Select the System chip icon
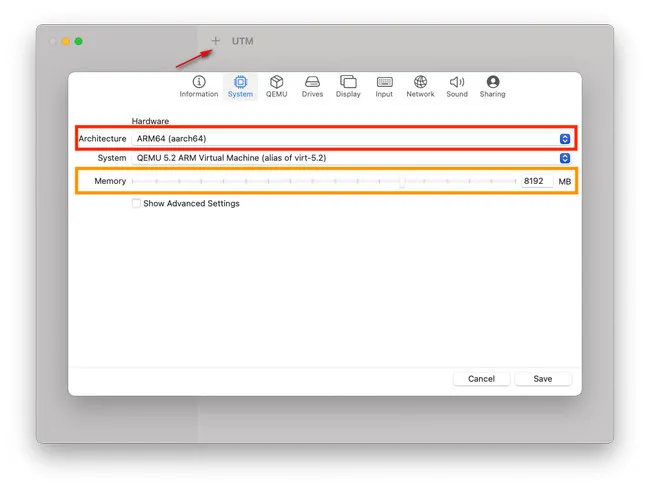Screen dimensions: 650x491 coord(240,82)
